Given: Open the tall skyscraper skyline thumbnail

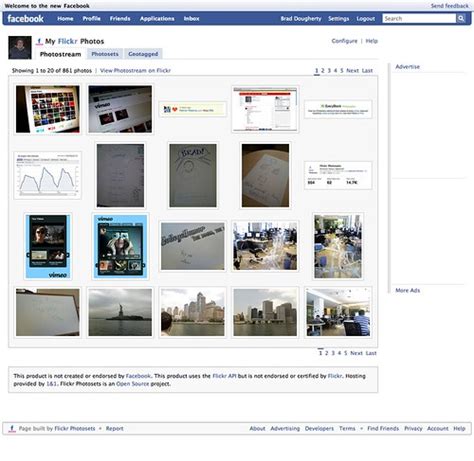Looking at the screenshot, I should [x=193, y=312].
